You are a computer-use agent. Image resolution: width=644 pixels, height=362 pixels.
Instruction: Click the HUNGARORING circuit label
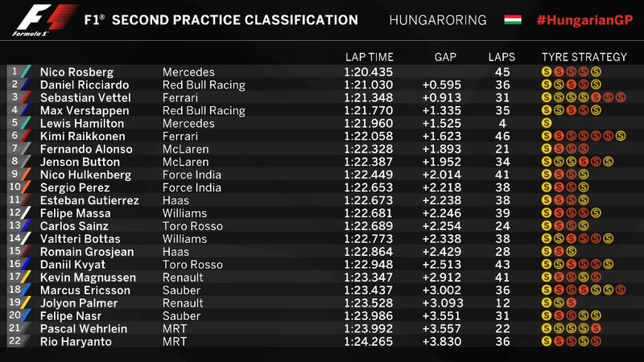[x=438, y=19]
